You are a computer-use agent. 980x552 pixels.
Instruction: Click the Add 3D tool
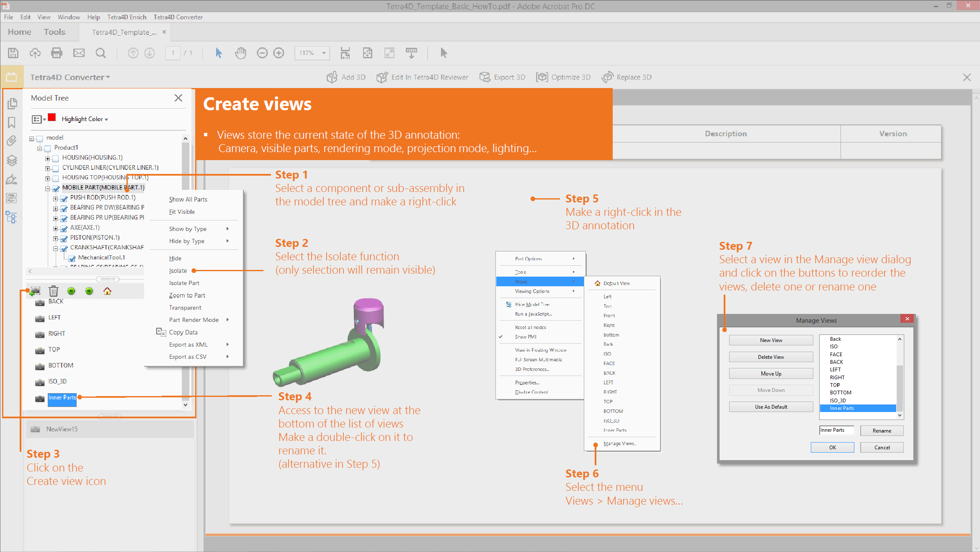(346, 77)
